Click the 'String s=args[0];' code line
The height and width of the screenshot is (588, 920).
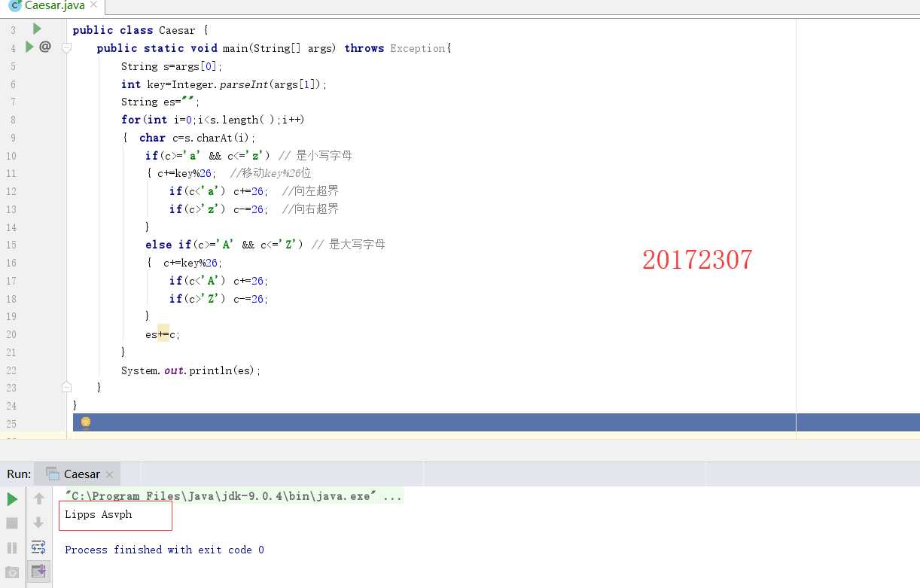coord(172,66)
